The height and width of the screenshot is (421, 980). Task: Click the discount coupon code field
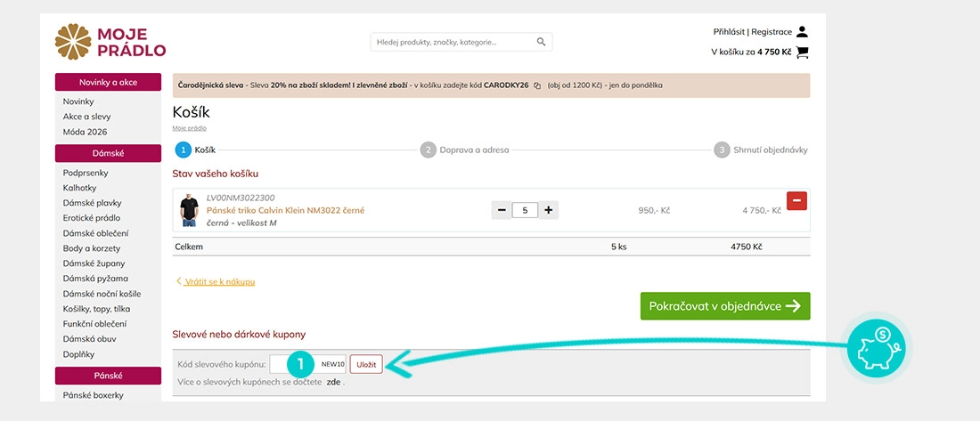click(308, 364)
